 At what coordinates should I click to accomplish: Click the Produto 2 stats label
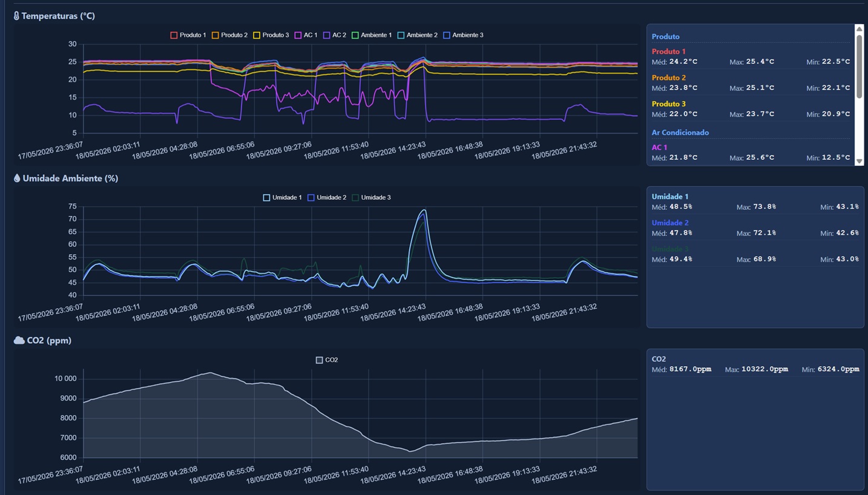(669, 78)
